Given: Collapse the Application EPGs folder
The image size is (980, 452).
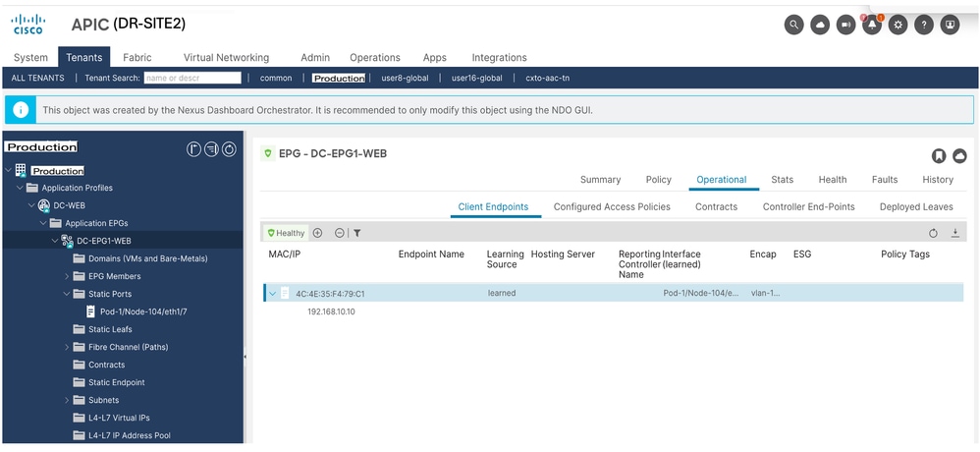Looking at the screenshot, I should 43,223.
